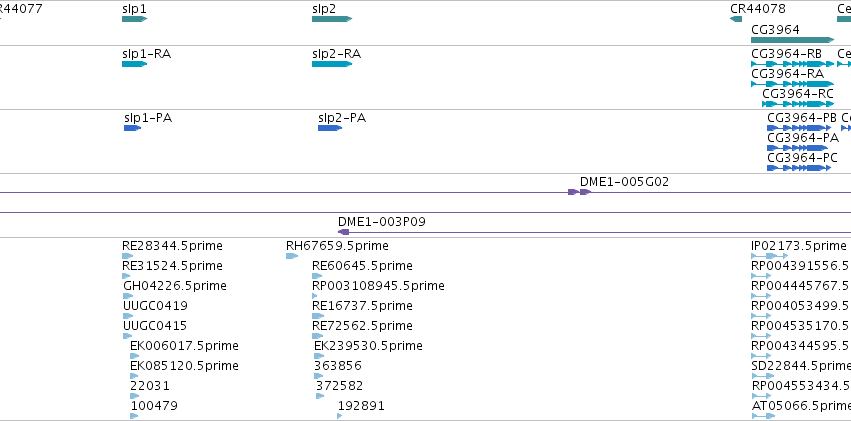851x421 pixels.
Task: Click the CR44078 gene arrow glyph
Action: point(736,19)
